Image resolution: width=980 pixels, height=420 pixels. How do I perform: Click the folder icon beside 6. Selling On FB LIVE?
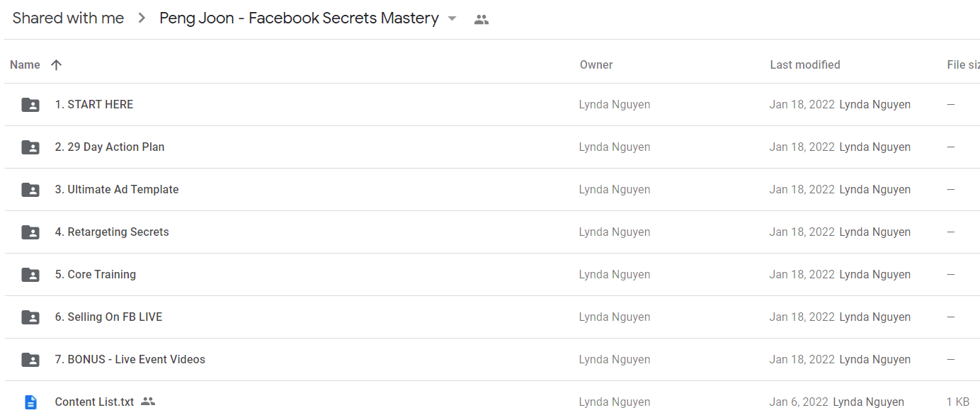pos(30,317)
